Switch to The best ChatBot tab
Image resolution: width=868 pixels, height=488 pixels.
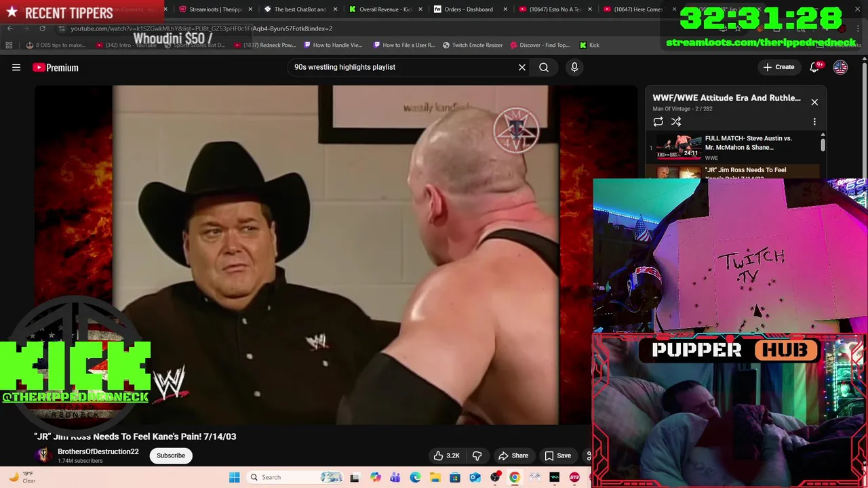click(x=300, y=9)
